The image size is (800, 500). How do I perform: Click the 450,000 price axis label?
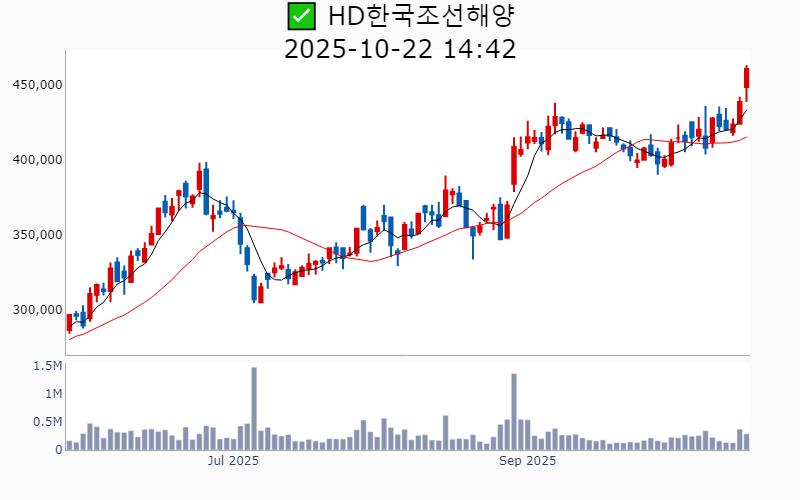37,85
